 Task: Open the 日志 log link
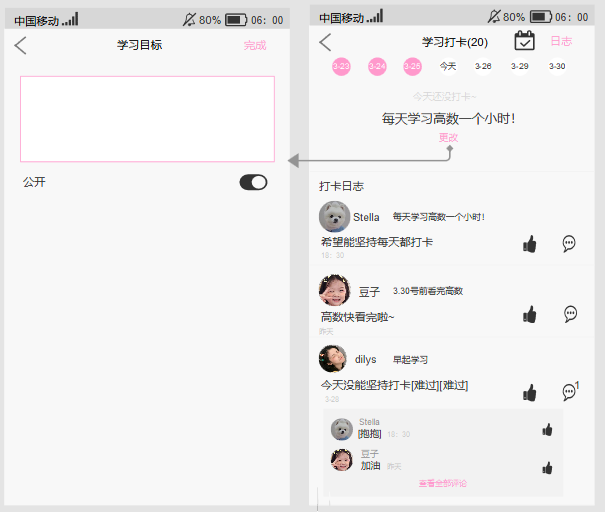561,41
